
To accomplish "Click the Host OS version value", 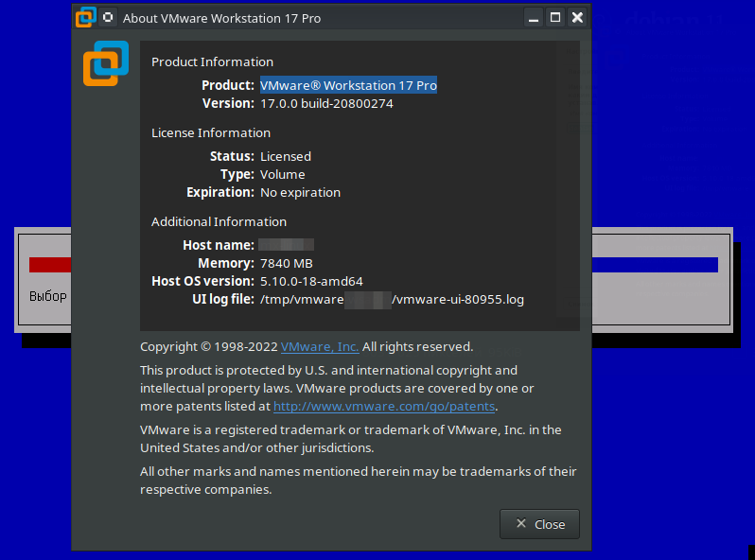I will (311, 281).
